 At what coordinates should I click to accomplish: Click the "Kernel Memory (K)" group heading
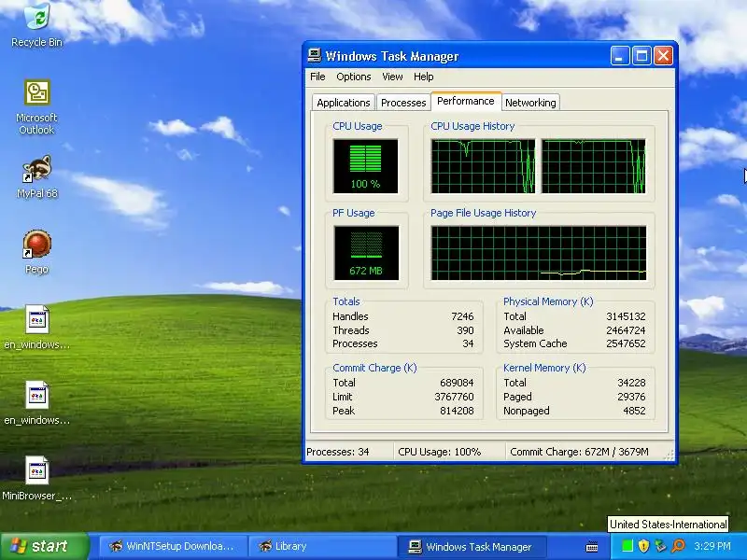click(x=544, y=368)
